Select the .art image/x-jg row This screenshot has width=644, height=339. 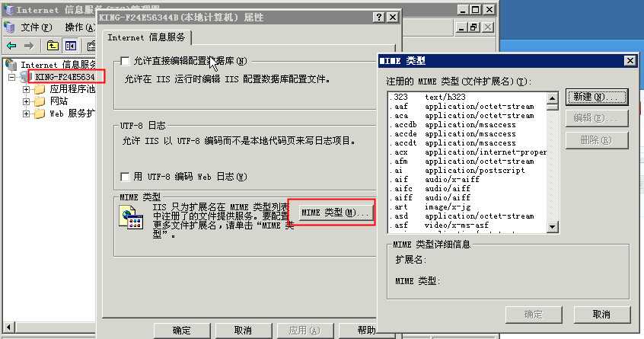[x=467, y=206]
